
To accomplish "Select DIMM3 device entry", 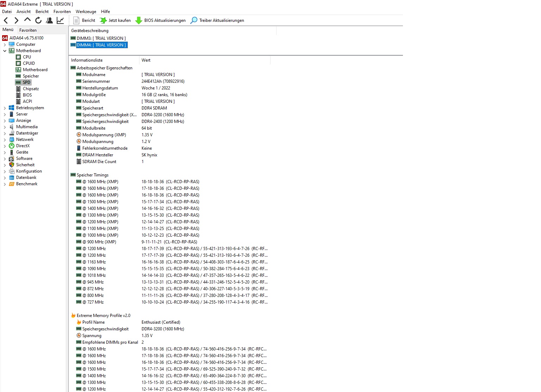I will coord(98,38).
